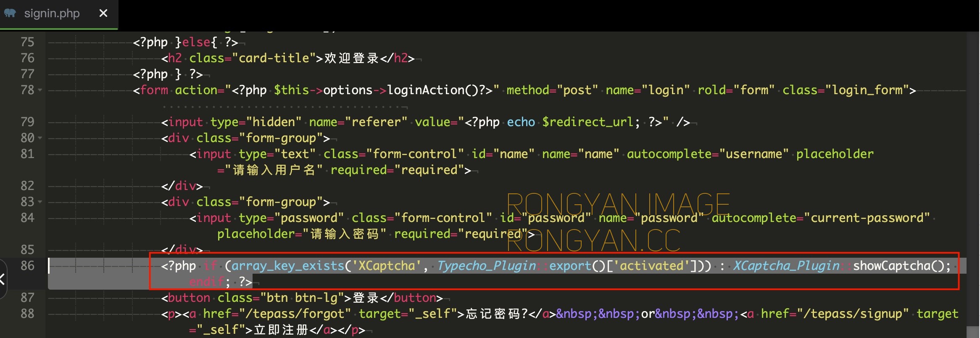Collapse the fold arrow at line 83
The image size is (980, 338).
(x=40, y=202)
